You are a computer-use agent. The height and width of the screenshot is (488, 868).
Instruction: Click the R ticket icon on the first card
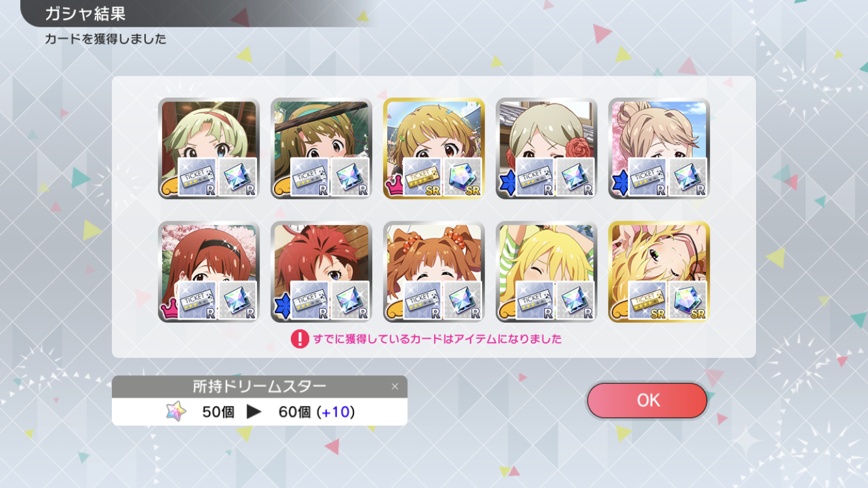click(197, 178)
